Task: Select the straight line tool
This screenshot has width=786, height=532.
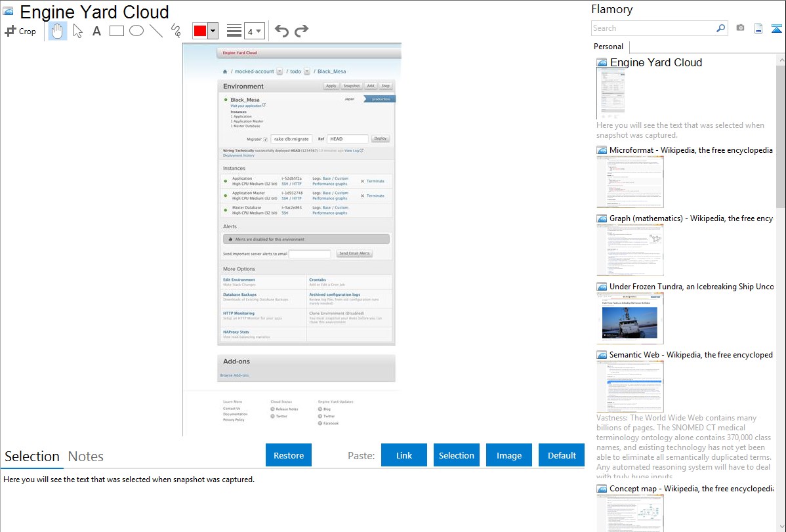Action: click(x=156, y=31)
